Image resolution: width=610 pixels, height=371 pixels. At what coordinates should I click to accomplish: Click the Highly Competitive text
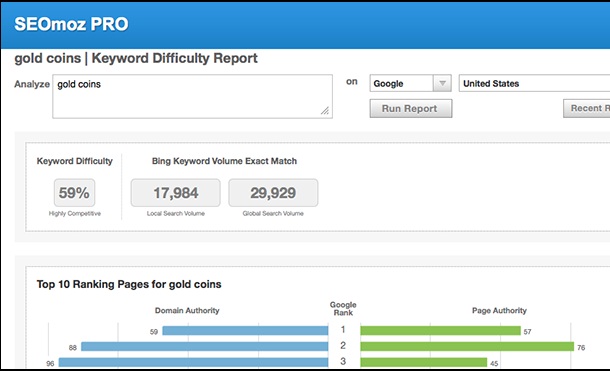[x=75, y=214]
